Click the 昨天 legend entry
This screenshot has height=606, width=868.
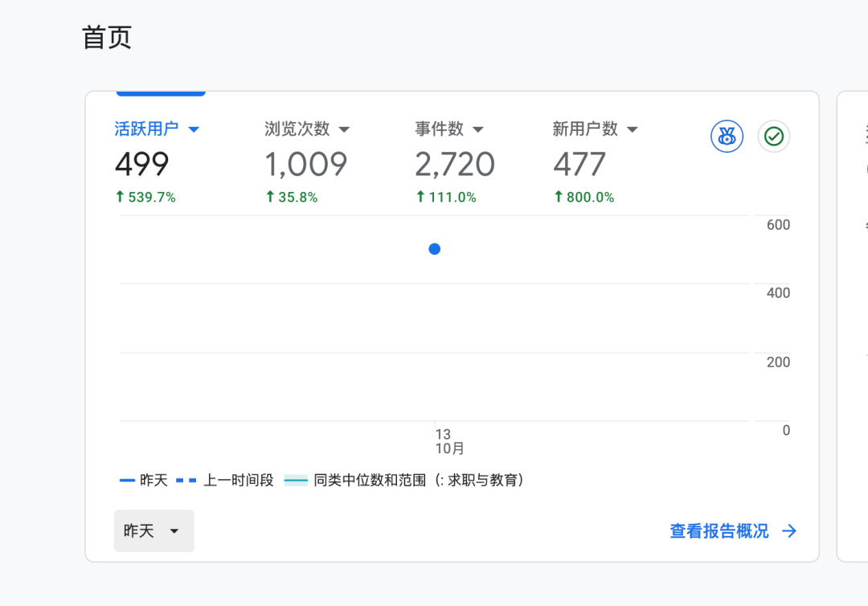(x=143, y=480)
